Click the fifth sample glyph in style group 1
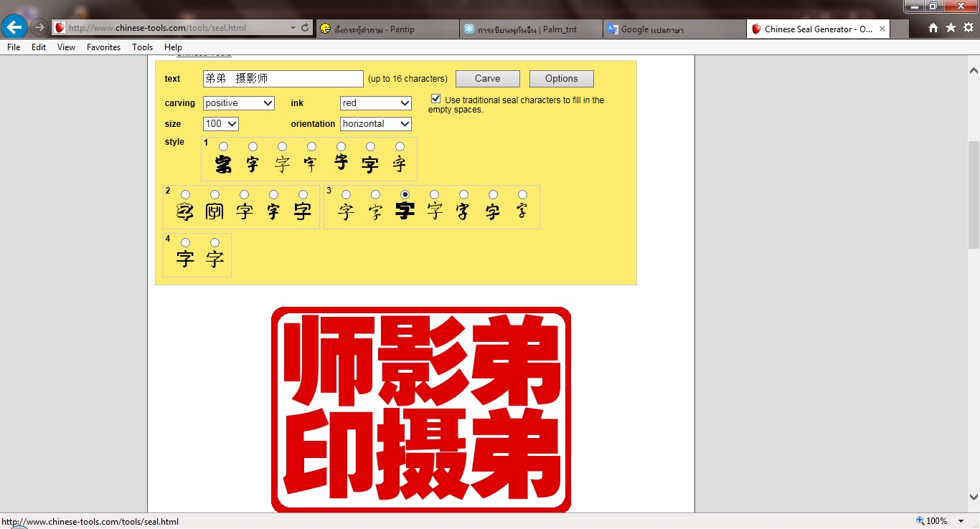 click(x=341, y=163)
